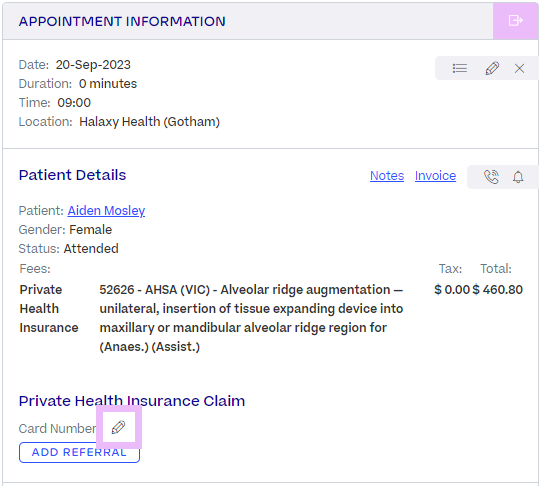The image size is (541, 486).
Task: Click the Private Health Insurance fee type
Action: coord(49,309)
